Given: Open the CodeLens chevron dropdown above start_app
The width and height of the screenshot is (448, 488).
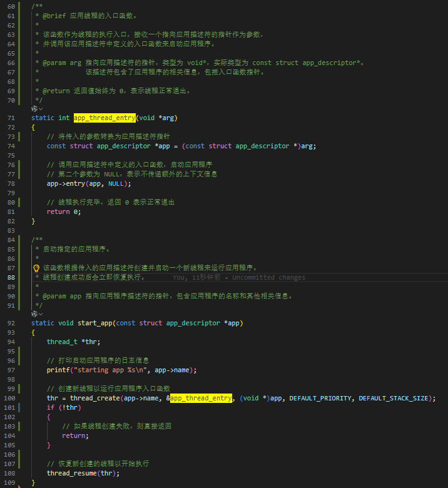Looking at the screenshot, I should 41,313.
